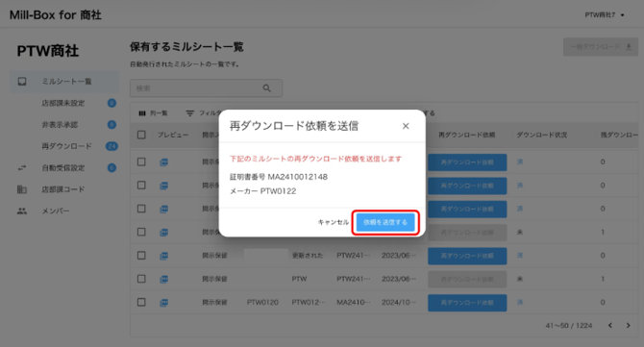This screenshot has height=347, width=644.
Task: Click the 列一覧 columns icon
Action: click(142, 113)
